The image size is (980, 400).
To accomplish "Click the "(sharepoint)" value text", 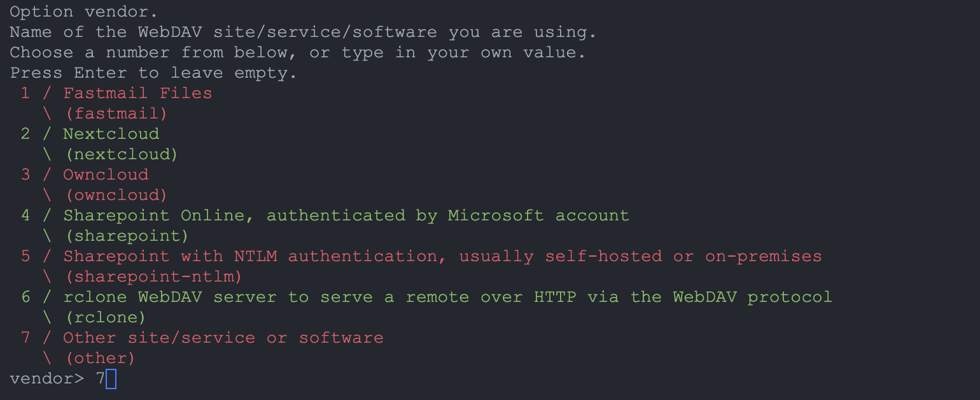I will pyautogui.click(x=127, y=236).
